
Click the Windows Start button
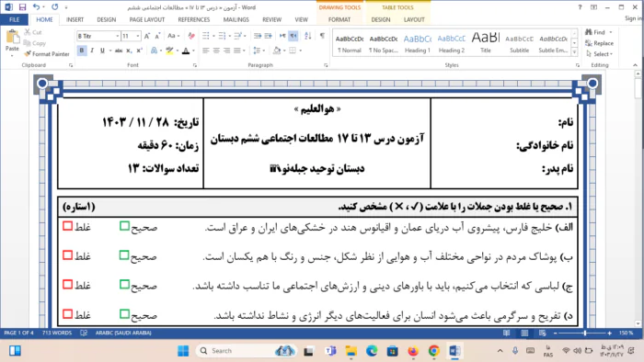click(183, 351)
